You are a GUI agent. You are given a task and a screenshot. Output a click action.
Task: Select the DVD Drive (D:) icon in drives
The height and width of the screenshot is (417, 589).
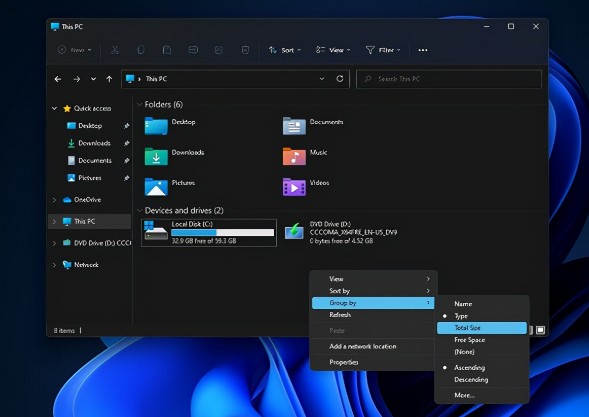click(x=294, y=231)
